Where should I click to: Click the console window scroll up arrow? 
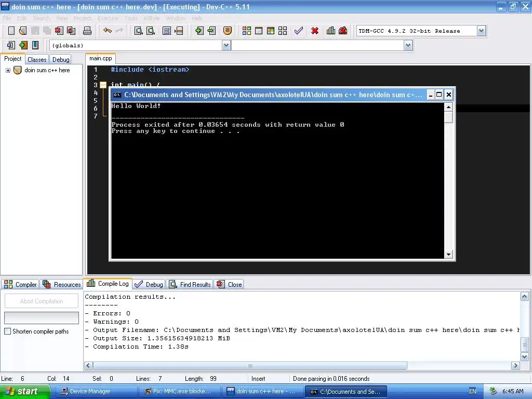pyautogui.click(x=448, y=107)
